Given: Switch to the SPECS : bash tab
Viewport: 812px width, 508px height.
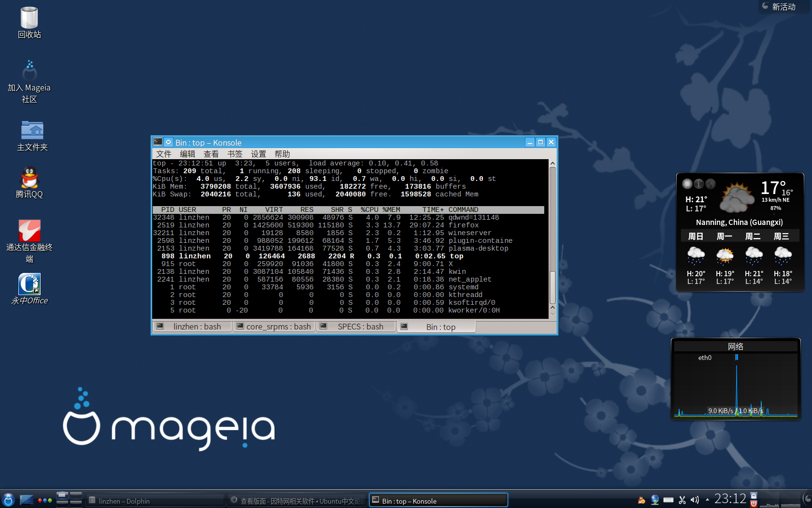Looking at the screenshot, I should [356, 327].
